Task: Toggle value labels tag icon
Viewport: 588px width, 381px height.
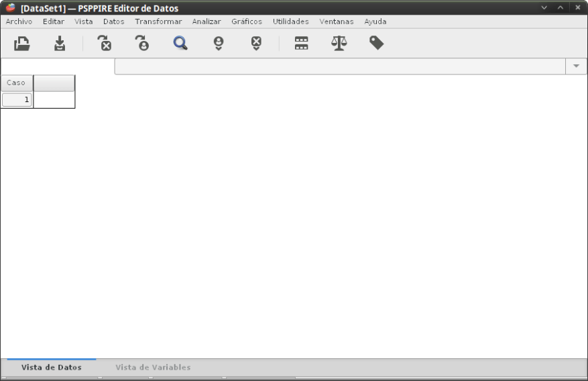Action: click(377, 43)
